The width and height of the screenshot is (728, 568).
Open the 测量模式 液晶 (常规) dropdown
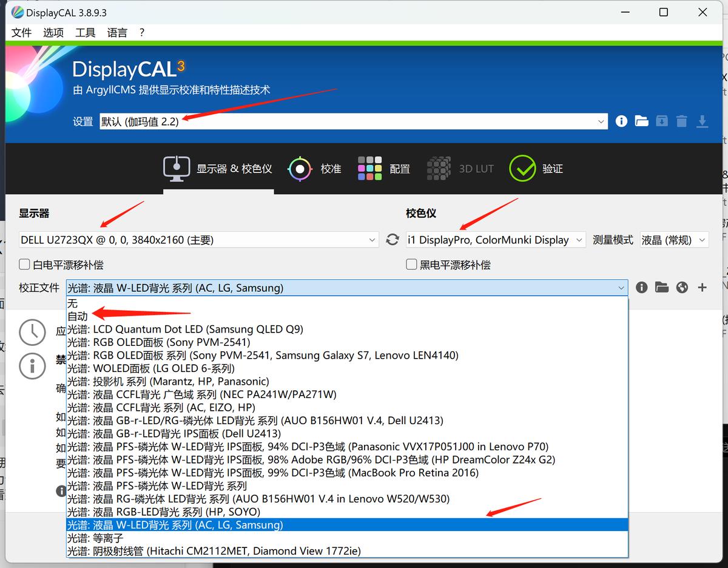(x=674, y=240)
